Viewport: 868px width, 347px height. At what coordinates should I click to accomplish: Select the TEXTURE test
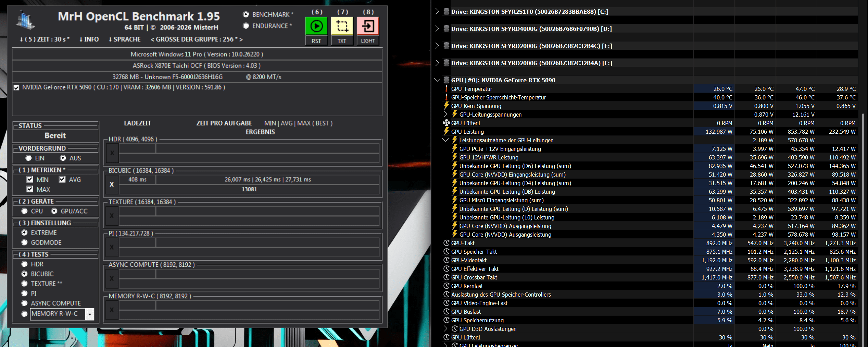click(24, 284)
